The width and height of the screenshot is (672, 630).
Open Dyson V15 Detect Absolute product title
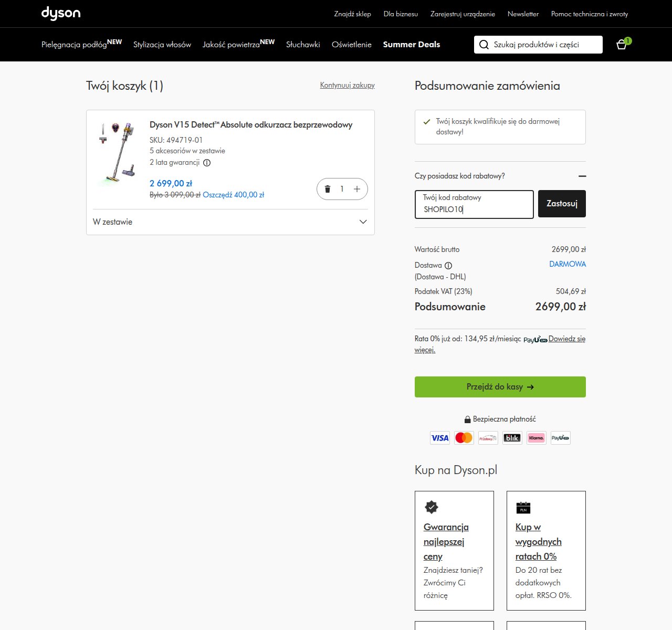251,125
